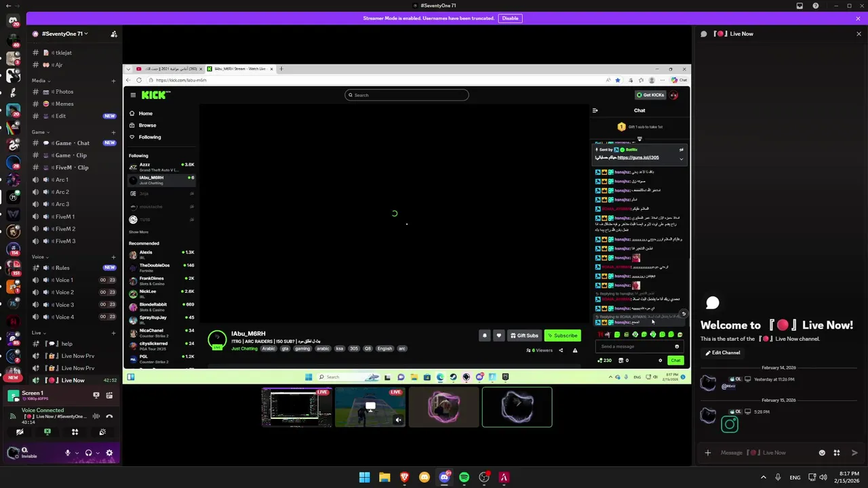Open the Rules channel
Viewport: 868px width, 488px height.
73,268
